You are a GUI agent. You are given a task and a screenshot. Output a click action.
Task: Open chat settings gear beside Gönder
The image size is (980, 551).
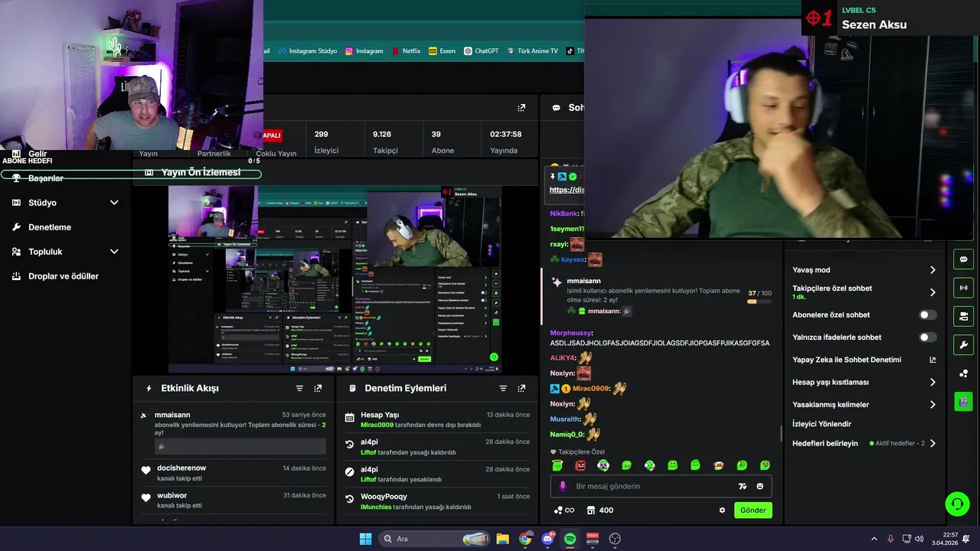722,510
